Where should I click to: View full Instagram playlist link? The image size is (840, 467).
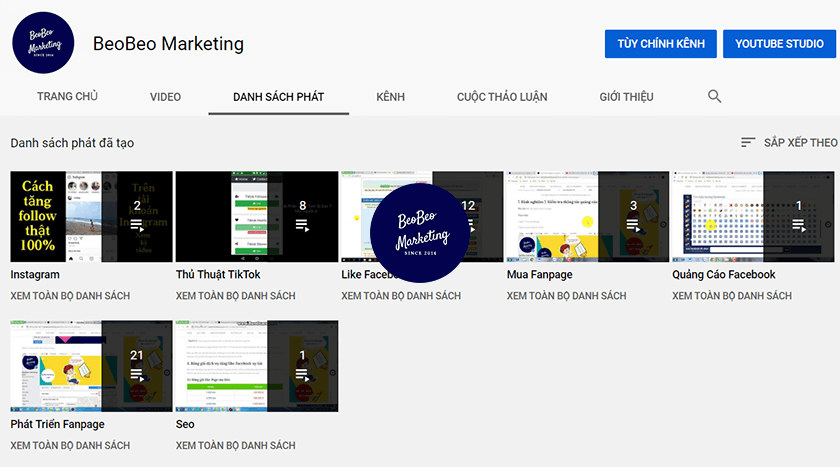[x=70, y=296]
